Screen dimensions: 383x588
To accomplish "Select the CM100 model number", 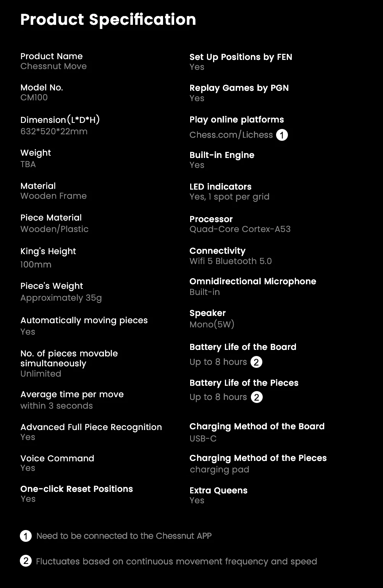I will (x=34, y=98).
